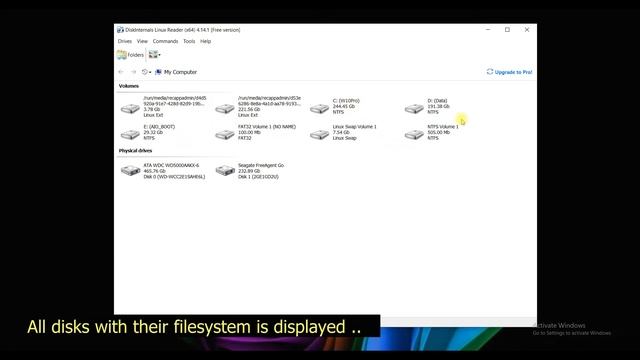Click the Physical drives section header
Screen dimensions: 640x360
coord(135,151)
